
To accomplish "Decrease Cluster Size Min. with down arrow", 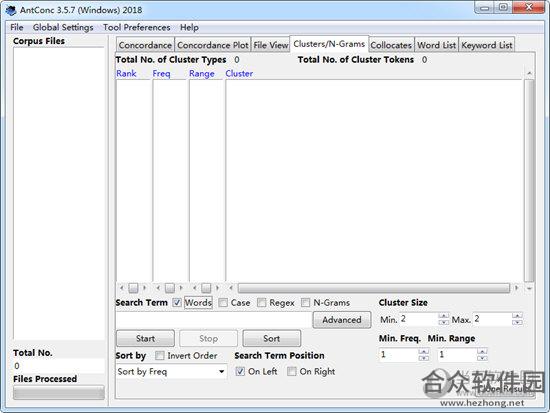I will [444, 322].
